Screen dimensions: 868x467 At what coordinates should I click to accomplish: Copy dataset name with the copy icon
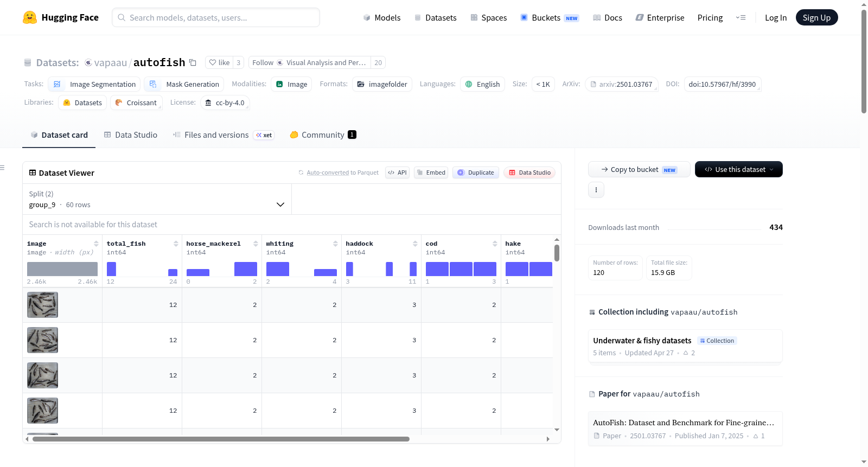click(x=193, y=62)
